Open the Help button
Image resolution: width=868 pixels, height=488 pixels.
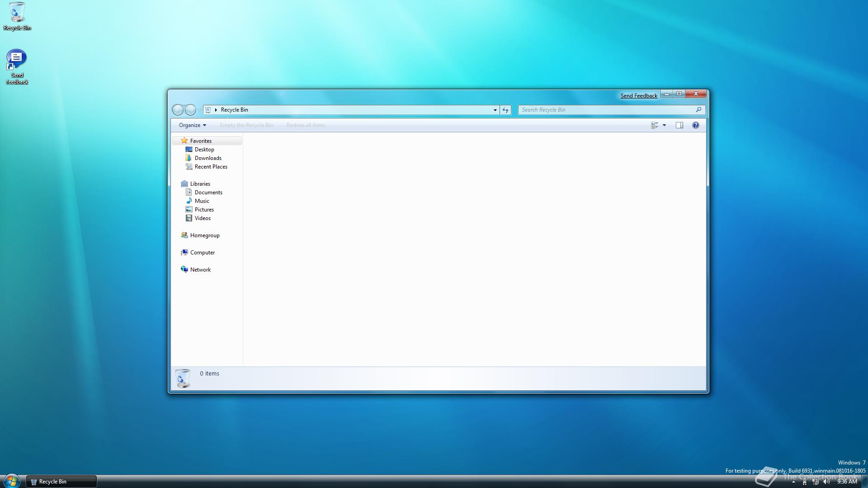pos(695,125)
